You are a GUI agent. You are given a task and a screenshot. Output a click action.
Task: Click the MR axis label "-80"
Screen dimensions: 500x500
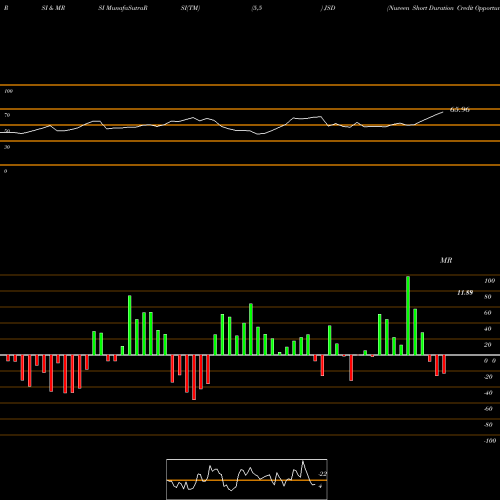(488, 425)
